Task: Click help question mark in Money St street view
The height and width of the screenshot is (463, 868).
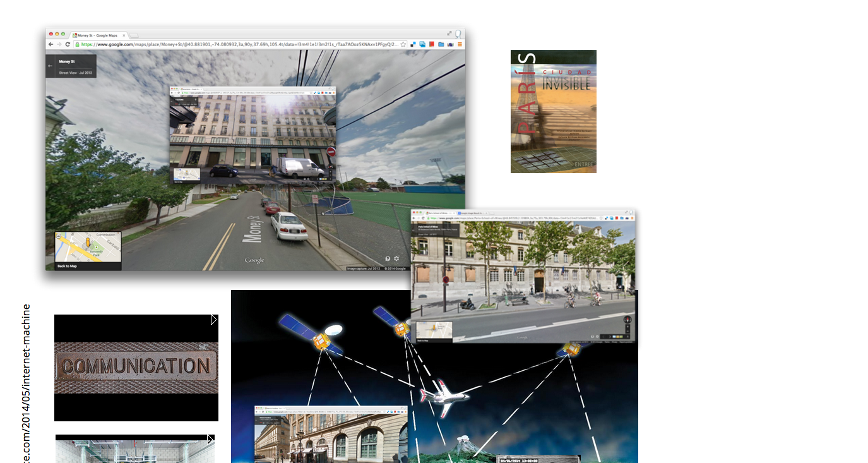Action: 388,258
